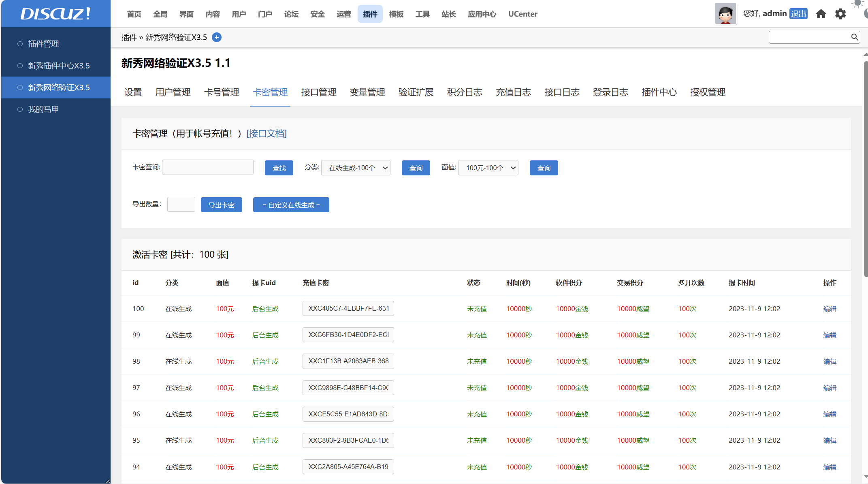Open the 全局 top menu
Image resolution: width=868 pixels, height=484 pixels.
pos(160,14)
